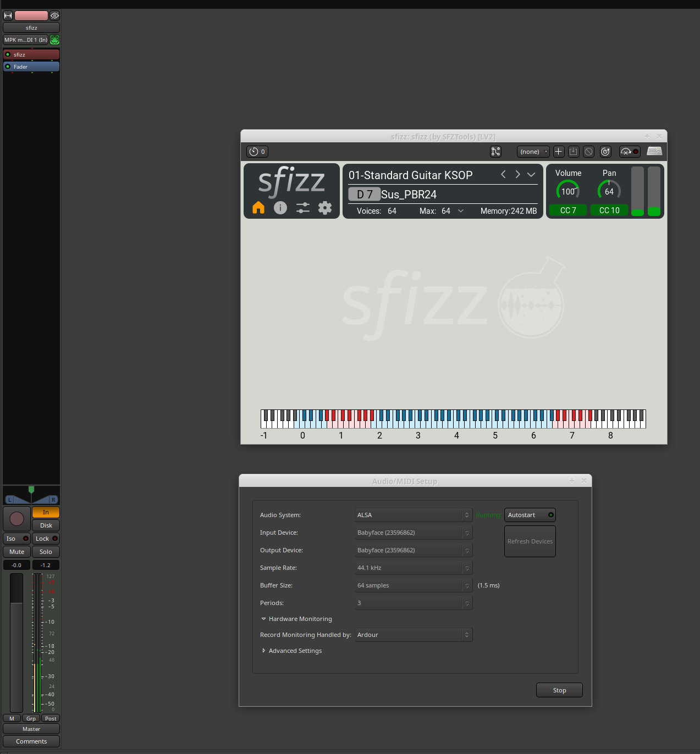Hide the mixer strip with the eye icon
This screenshot has width=700, height=754.
tap(54, 15)
